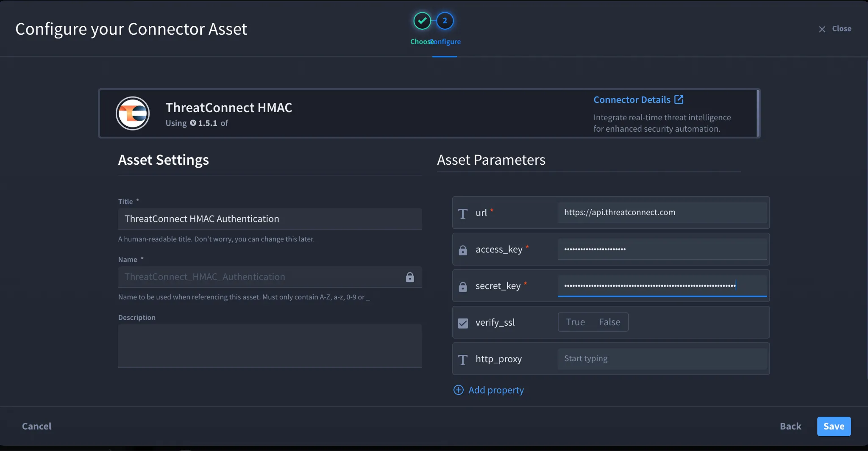Image resolution: width=868 pixels, height=451 pixels.
Task: Click the version badge icon next to 1.5.1
Action: point(193,123)
